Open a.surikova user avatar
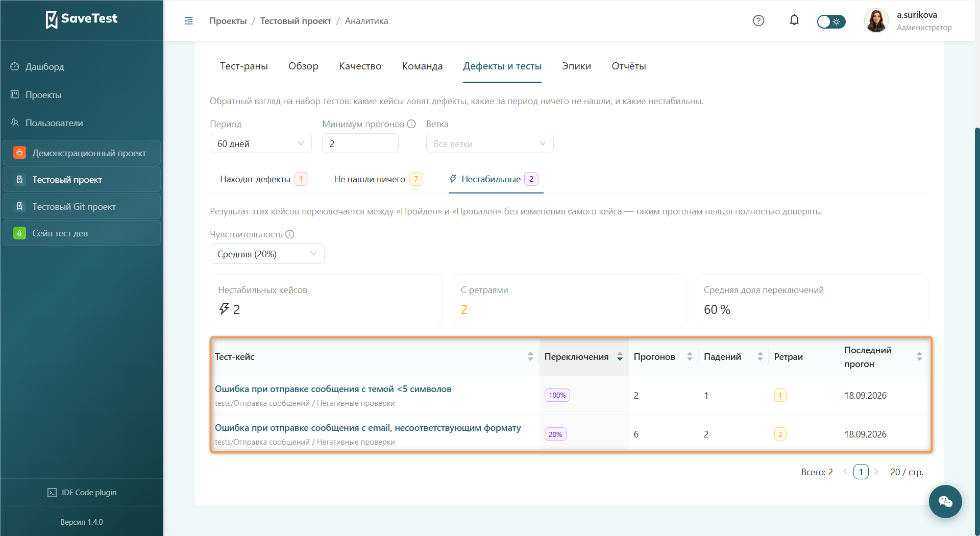Viewport: 980px width, 536px height. tap(876, 21)
